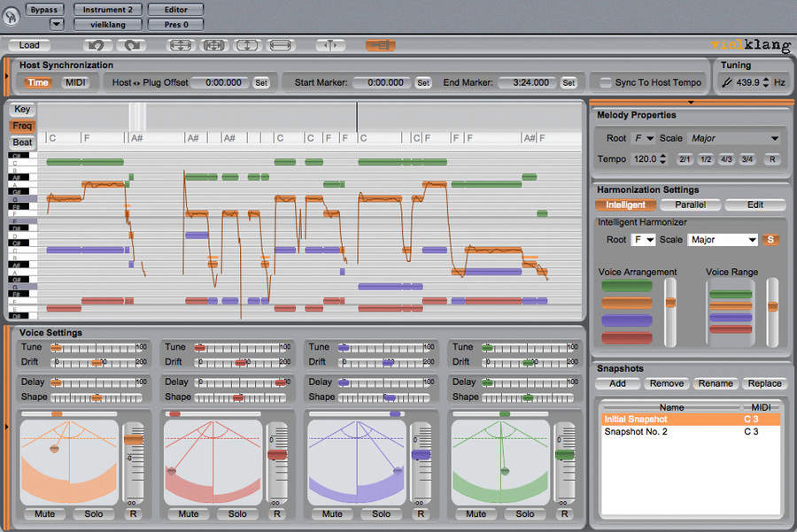797x532 pixels.
Task: Click the zoom-all arrows icon in the toolbar
Action: point(180,46)
